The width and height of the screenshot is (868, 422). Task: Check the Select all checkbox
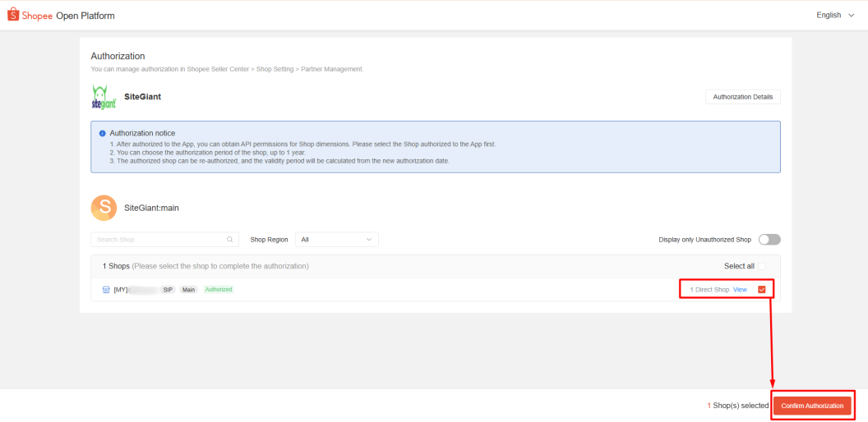click(761, 266)
